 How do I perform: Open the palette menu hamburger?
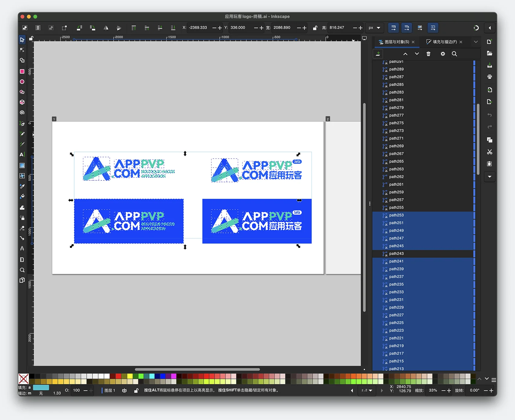click(x=494, y=380)
